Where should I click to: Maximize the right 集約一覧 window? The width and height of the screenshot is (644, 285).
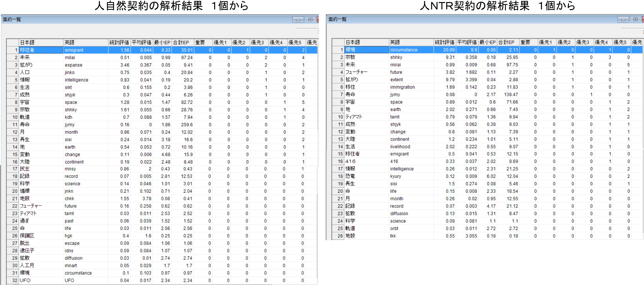[636, 19]
